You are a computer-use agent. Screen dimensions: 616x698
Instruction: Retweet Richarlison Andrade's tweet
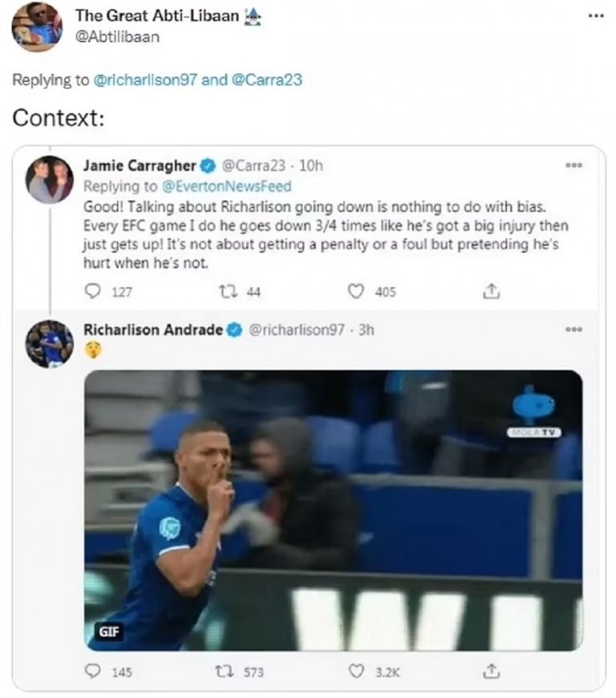(225, 672)
